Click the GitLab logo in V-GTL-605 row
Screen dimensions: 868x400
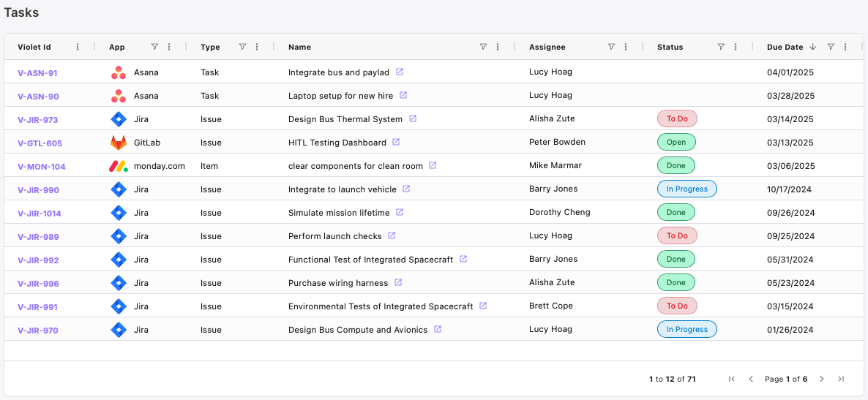[x=118, y=143]
